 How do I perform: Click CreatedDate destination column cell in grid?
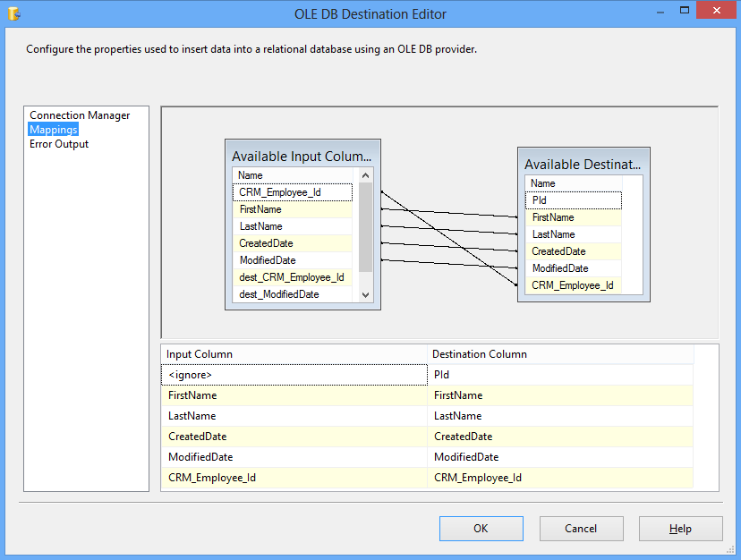click(560, 437)
